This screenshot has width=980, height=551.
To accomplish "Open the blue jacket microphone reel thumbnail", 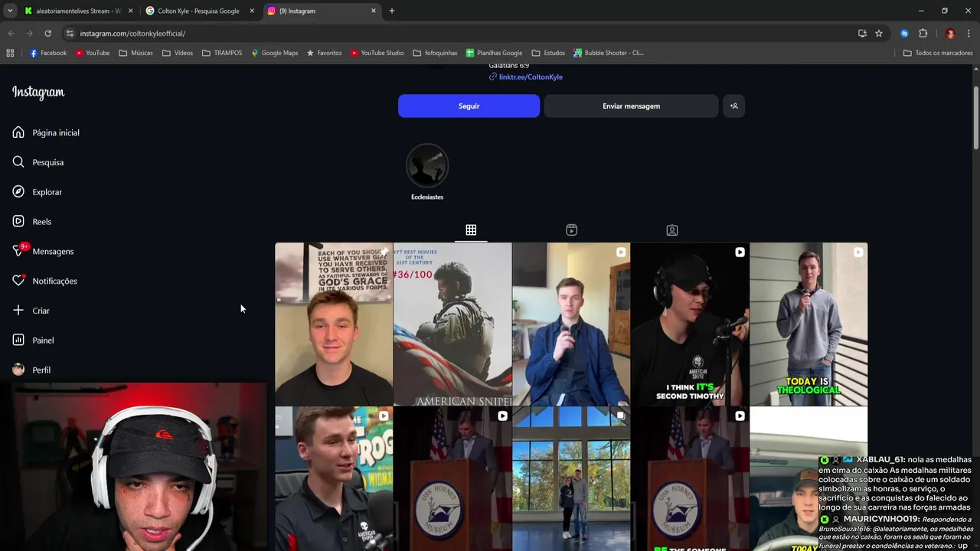I will 571,324.
